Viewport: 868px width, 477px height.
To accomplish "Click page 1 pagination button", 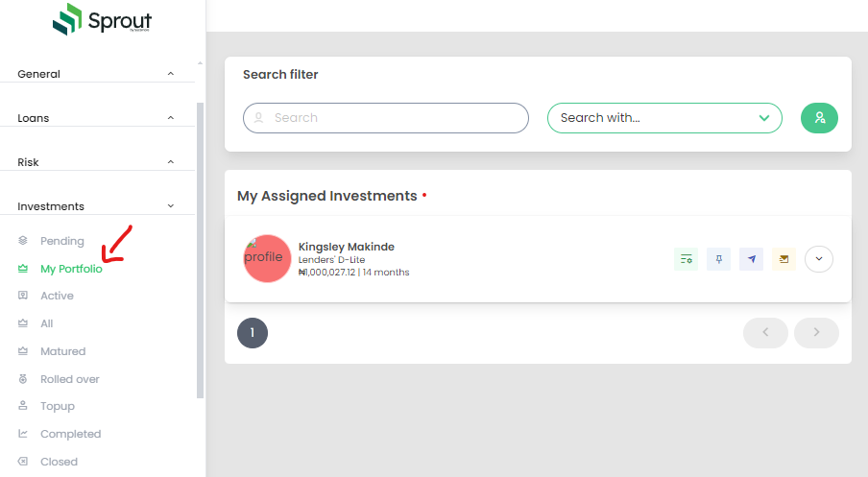I will pos(253,333).
